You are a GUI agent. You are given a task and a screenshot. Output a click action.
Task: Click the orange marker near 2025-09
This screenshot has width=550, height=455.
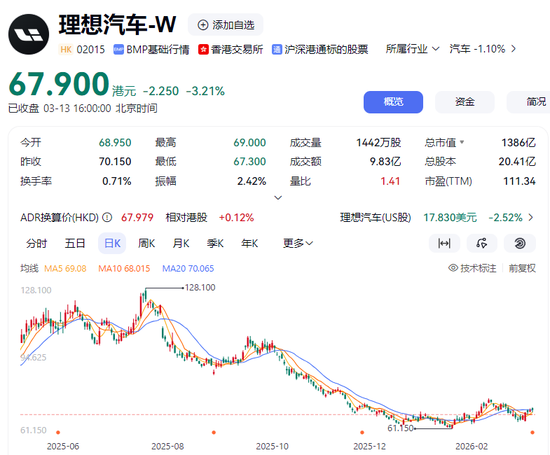[214, 433]
